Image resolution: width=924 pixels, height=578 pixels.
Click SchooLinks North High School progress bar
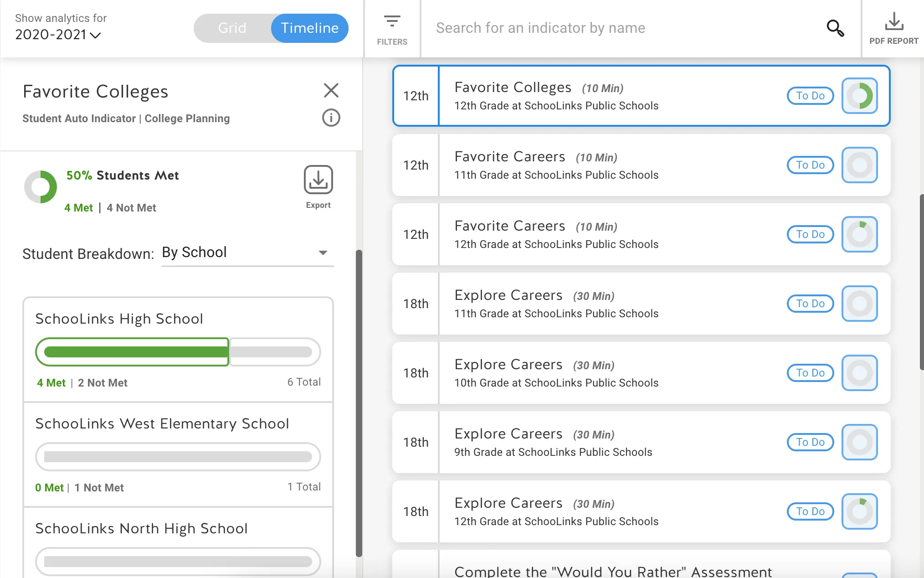pyautogui.click(x=178, y=562)
